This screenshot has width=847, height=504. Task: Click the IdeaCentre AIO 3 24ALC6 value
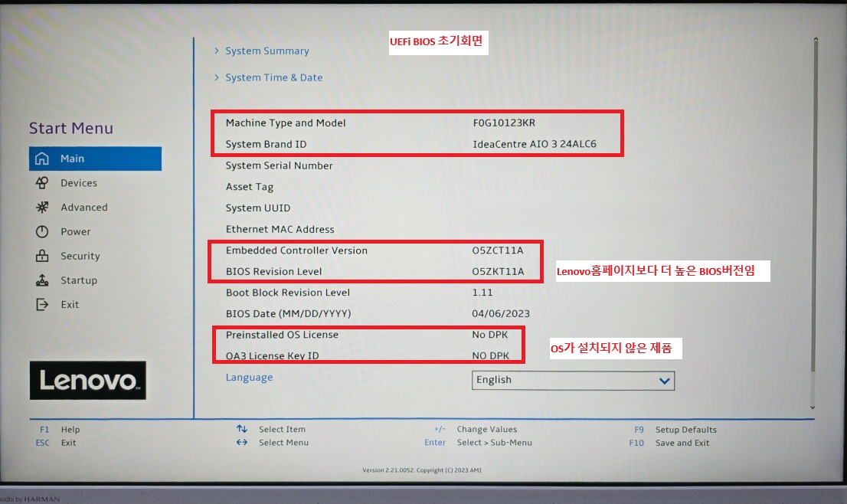535,144
